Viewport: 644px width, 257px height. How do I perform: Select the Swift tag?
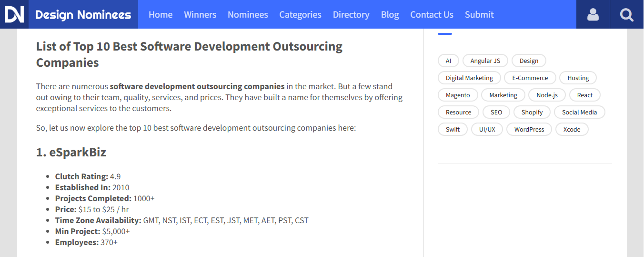pyautogui.click(x=453, y=129)
